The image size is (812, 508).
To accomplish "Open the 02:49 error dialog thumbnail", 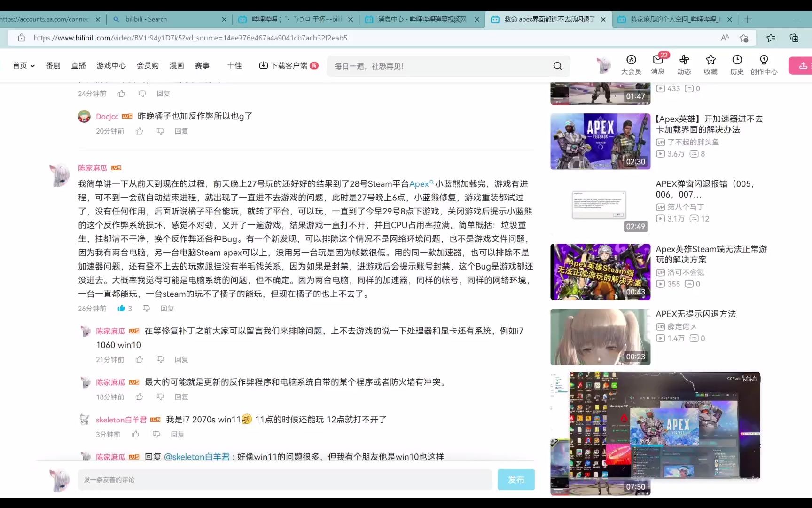I will (x=601, y=206).
